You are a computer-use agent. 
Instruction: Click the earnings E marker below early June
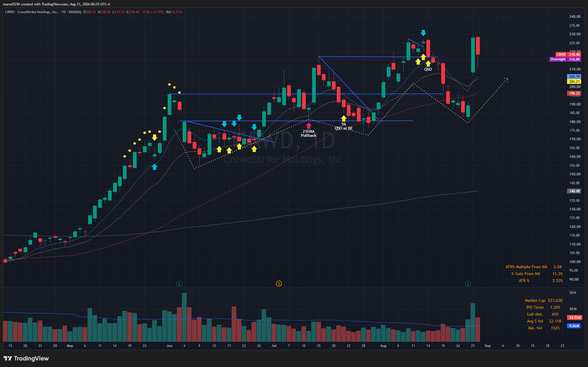pos(180,283)
